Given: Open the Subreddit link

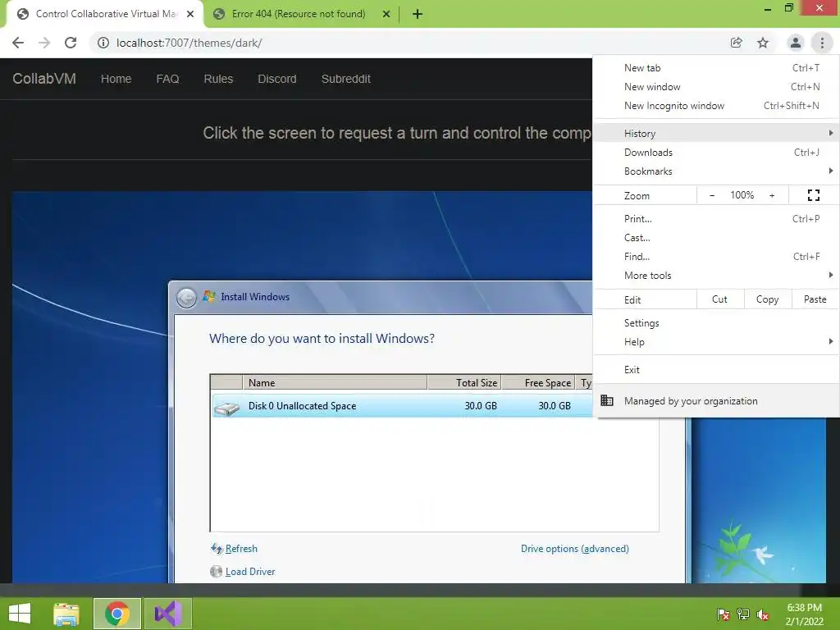Looking at the screenshot, I should 346,79.
